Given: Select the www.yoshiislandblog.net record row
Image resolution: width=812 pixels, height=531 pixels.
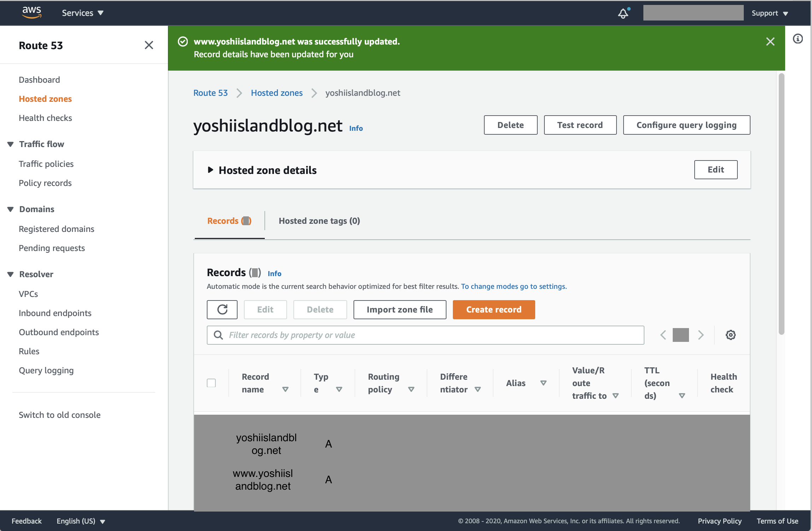Looking at the screenshot, I should click(x=472, y=480).
